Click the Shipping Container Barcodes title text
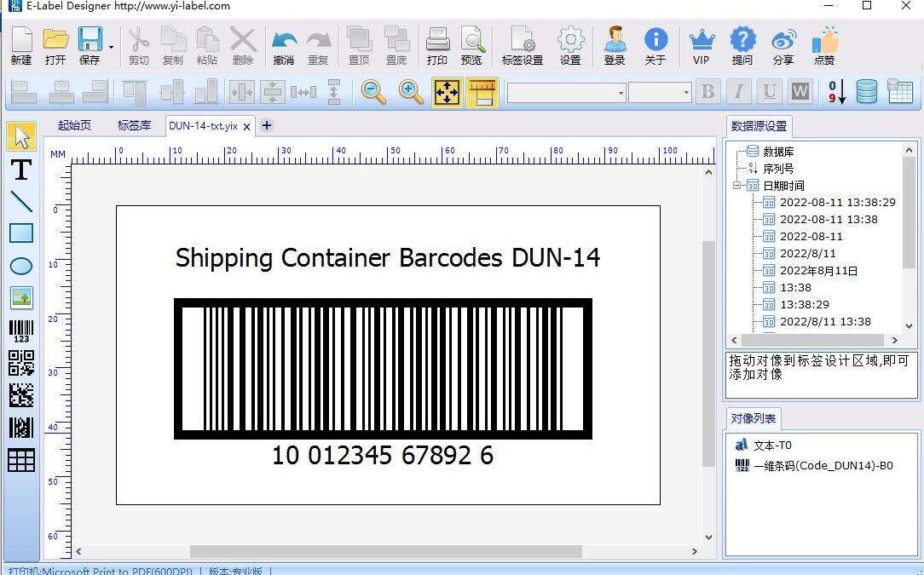924x575 pixels. point(388,259)
